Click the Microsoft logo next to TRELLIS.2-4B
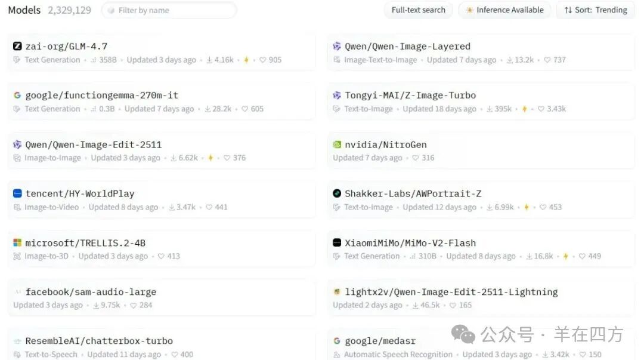 pyautogui.click(x=17, y=243)
